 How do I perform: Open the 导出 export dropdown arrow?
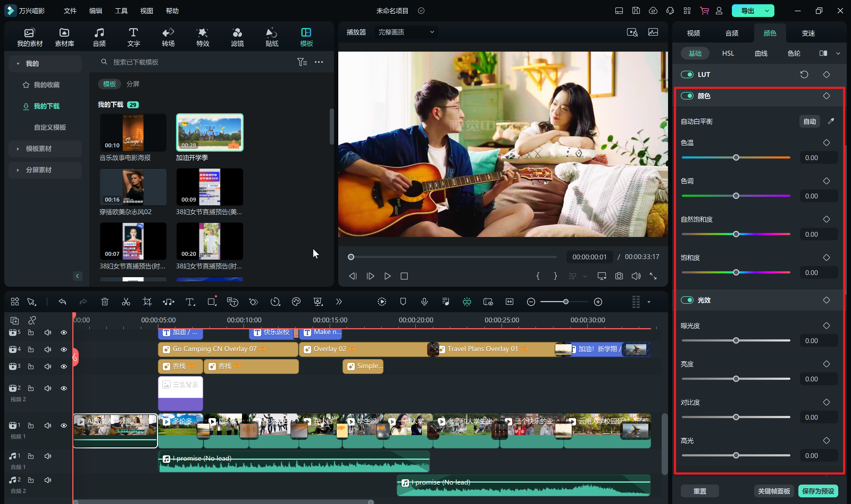(x=767, y=11)
